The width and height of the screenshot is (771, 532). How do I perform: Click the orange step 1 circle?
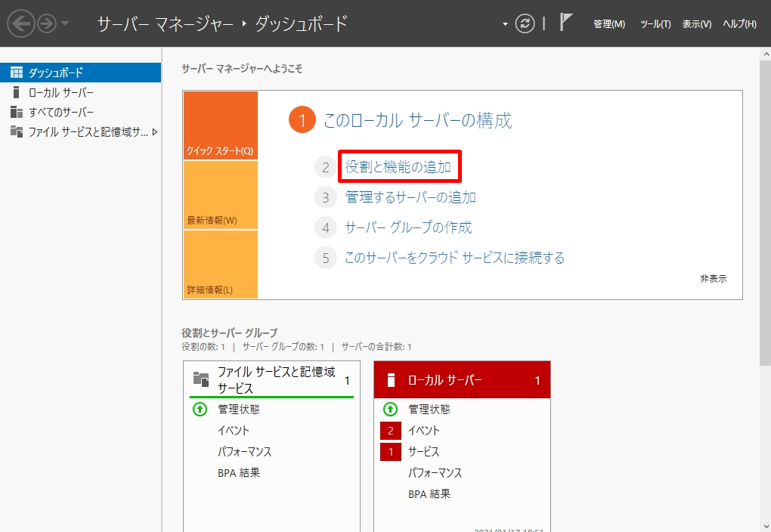[302, 120]
